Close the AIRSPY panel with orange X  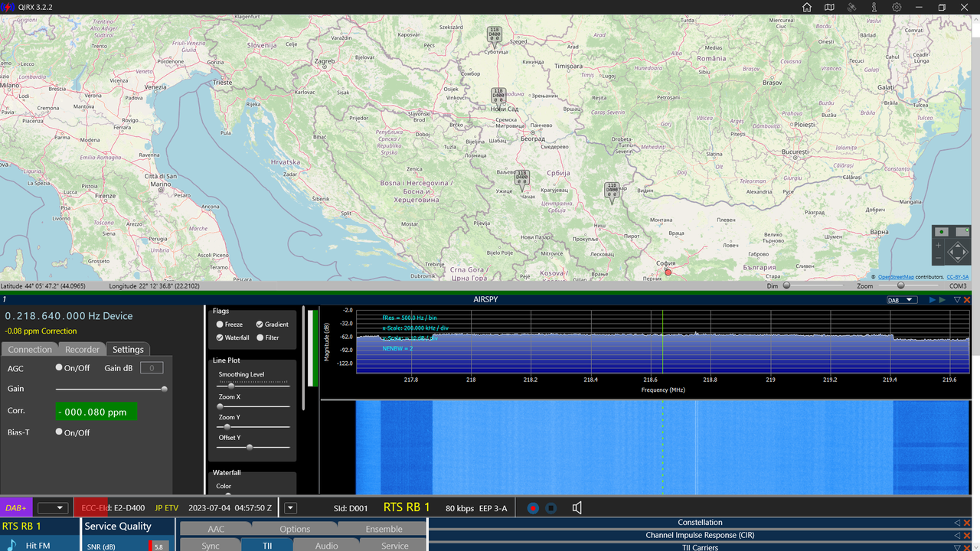967,300
